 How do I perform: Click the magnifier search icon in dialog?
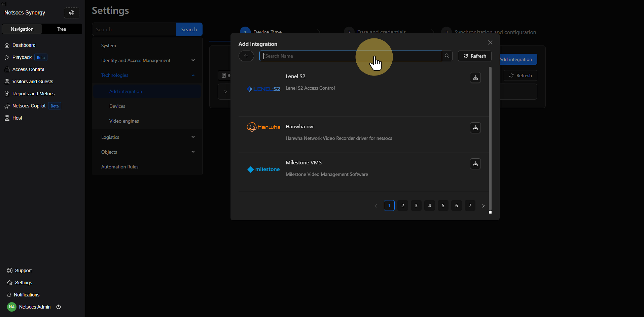coord(447,56)
